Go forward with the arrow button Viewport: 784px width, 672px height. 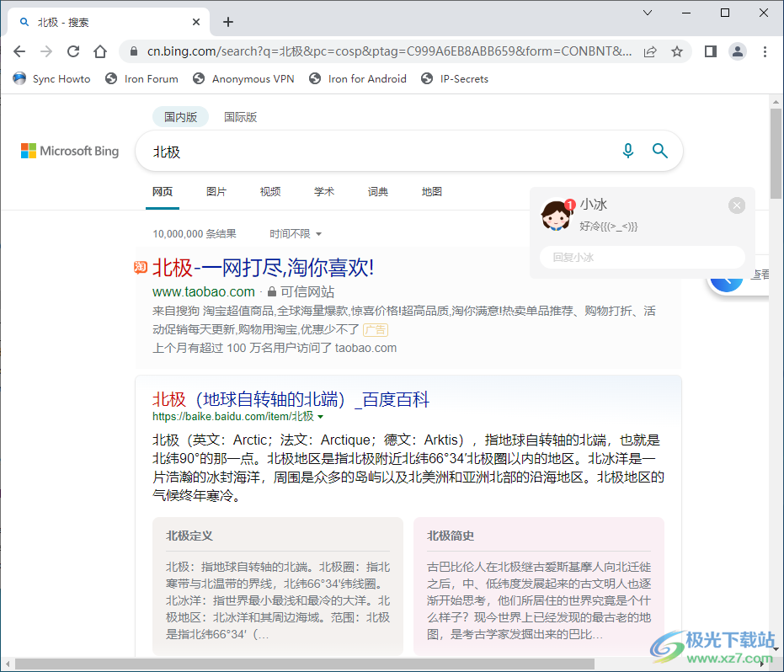46,51
